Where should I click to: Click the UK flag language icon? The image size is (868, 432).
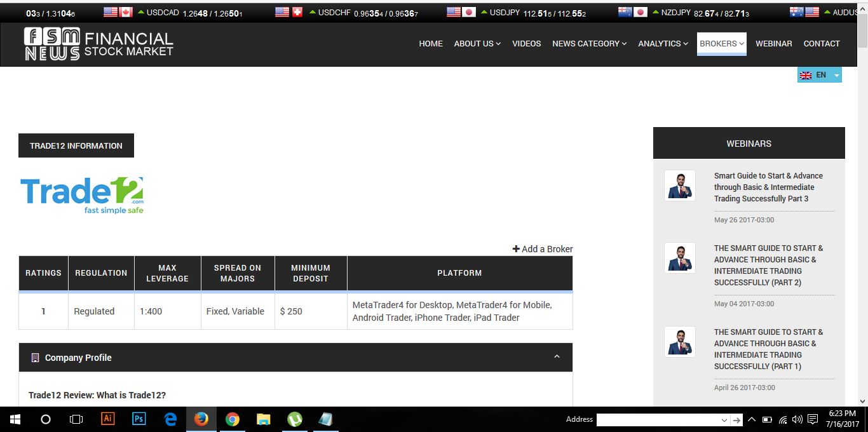pyautogui.click(x=806, y=75)
